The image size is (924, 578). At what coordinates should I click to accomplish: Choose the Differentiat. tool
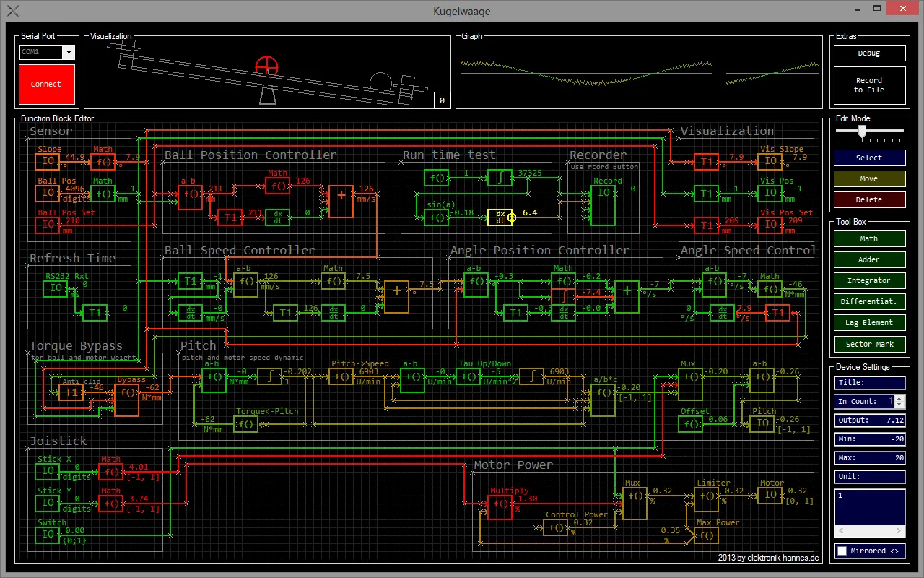pyautogui.click(x=868, y=301)
